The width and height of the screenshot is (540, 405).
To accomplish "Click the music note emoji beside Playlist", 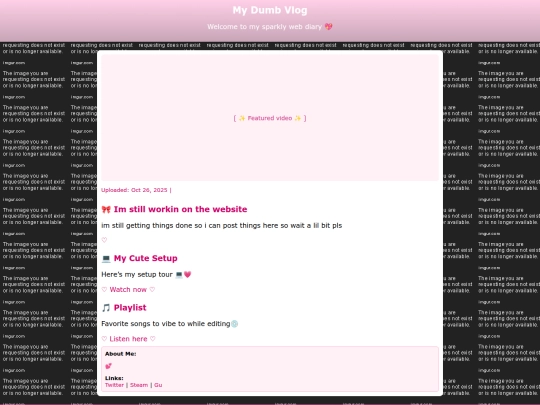I will [106, 308].
